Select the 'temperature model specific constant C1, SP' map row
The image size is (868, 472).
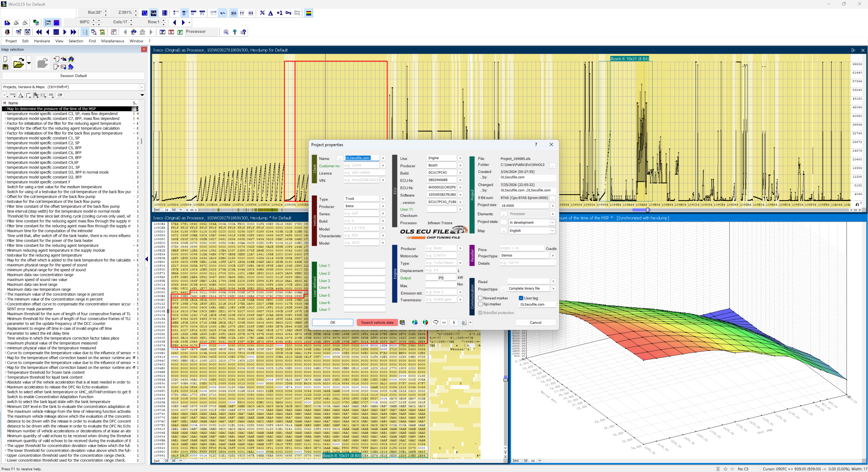pyautogui.click(x=70, y=138)
